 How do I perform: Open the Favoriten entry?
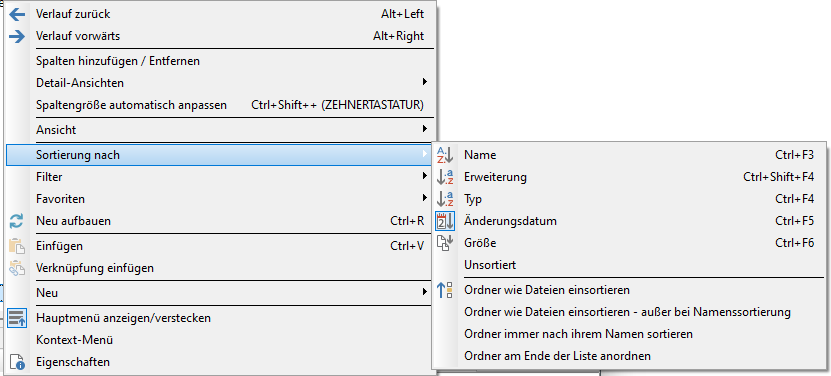[x=220, y=199]
